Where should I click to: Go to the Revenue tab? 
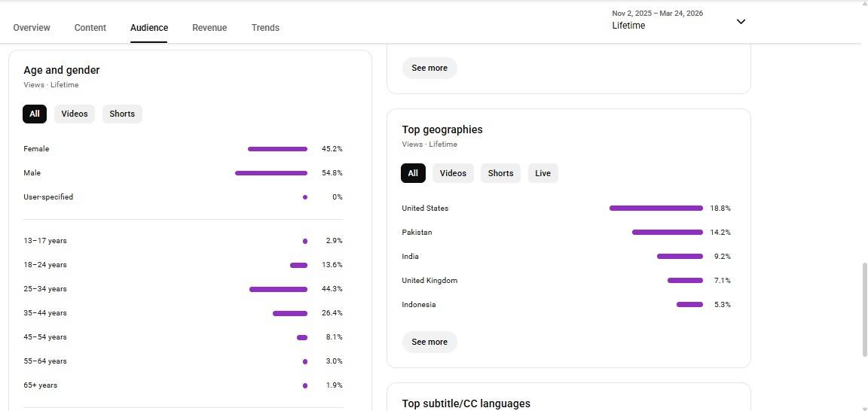[209, 28]
